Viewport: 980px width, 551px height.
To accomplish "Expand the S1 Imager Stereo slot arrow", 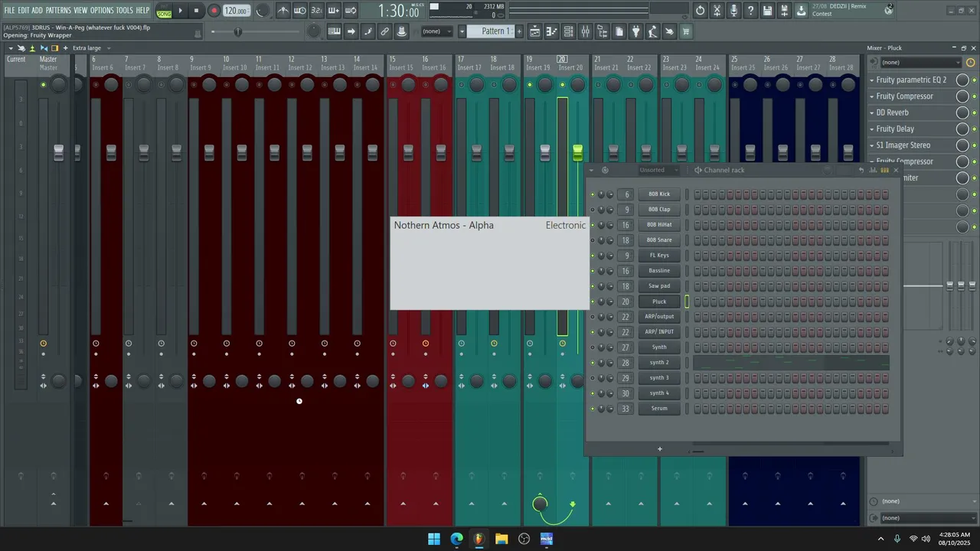I will [x=872, y=145].
